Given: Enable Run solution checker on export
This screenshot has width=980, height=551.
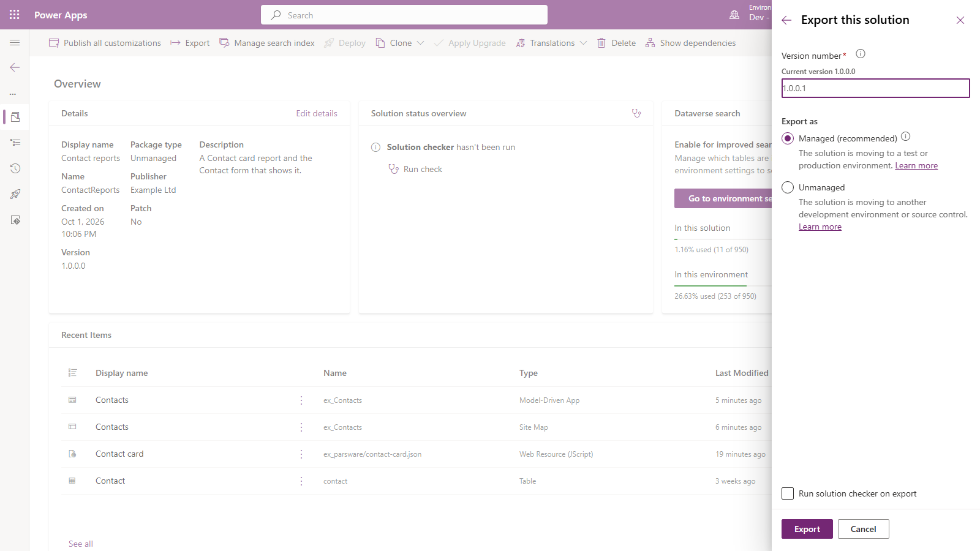Looking at the screenshot, I should (788, 493).
